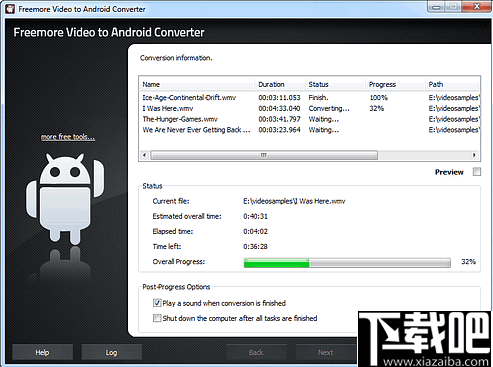Click the Freemore app icon in title bar

coord(10,8)
